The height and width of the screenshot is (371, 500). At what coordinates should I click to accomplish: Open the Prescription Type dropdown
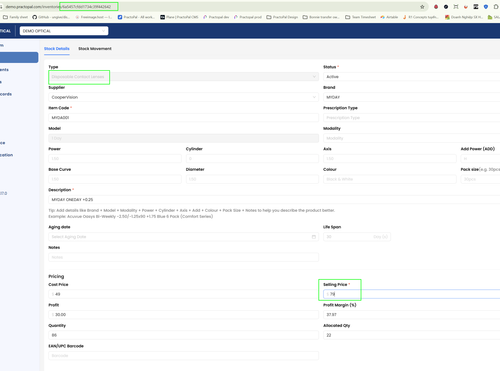click(x=412, y=118)
